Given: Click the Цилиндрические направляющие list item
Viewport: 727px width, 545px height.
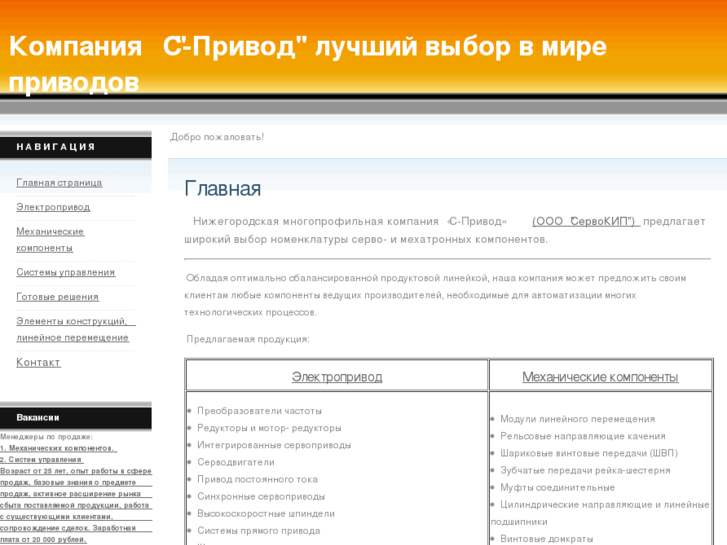Looking at the screenshot, I should pos(600,513).
